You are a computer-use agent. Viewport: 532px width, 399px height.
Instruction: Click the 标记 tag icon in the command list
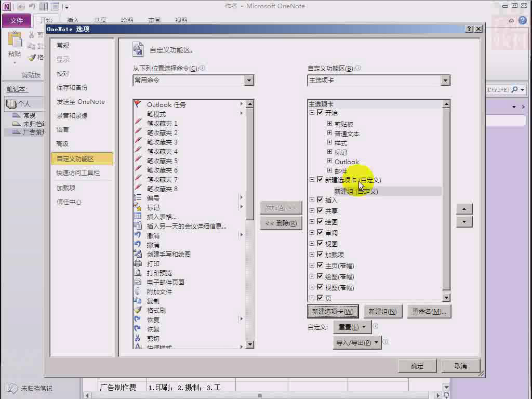(138, 207)
